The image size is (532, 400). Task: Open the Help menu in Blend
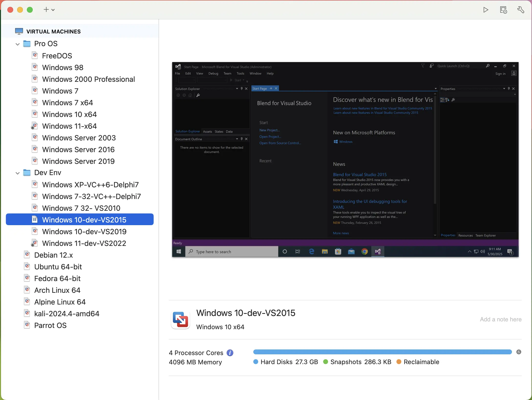pyautogui.click(x=270, y=74)
